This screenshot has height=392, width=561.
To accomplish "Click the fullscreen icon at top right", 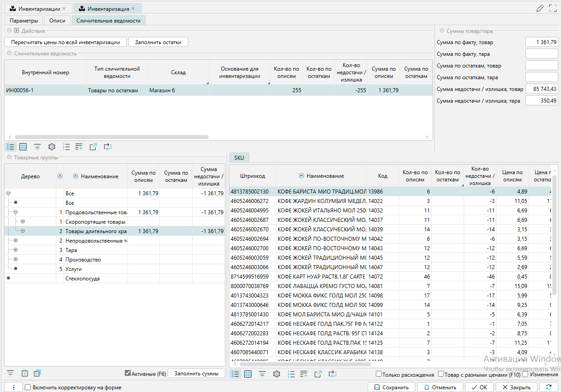I will pos(553,8).
